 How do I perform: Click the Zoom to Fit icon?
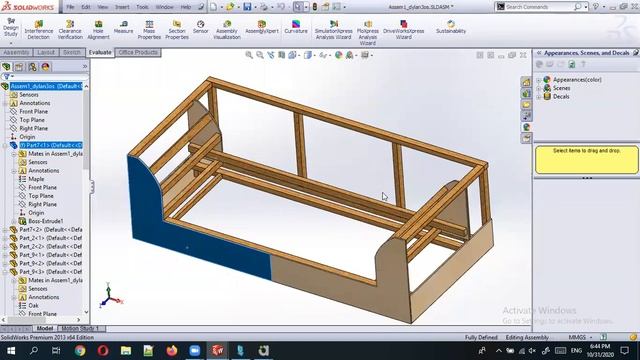(x=249, y=55)
